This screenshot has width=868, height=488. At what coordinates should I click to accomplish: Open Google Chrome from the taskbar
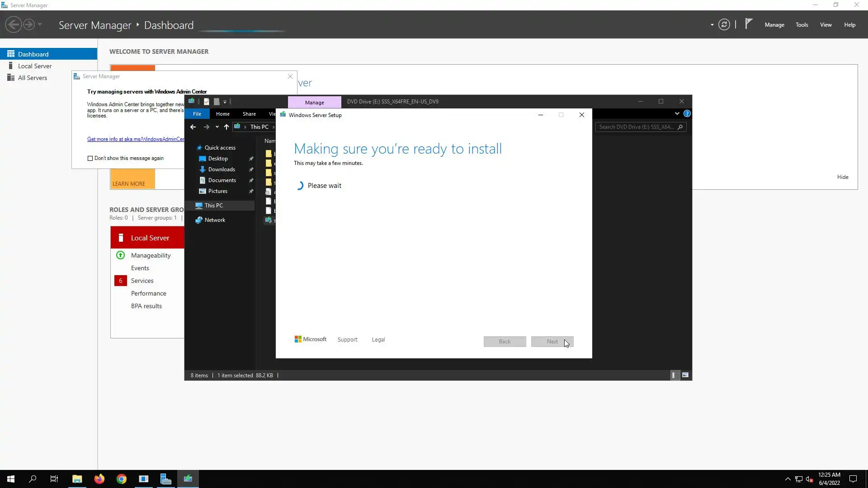click(x=121, y=479)
